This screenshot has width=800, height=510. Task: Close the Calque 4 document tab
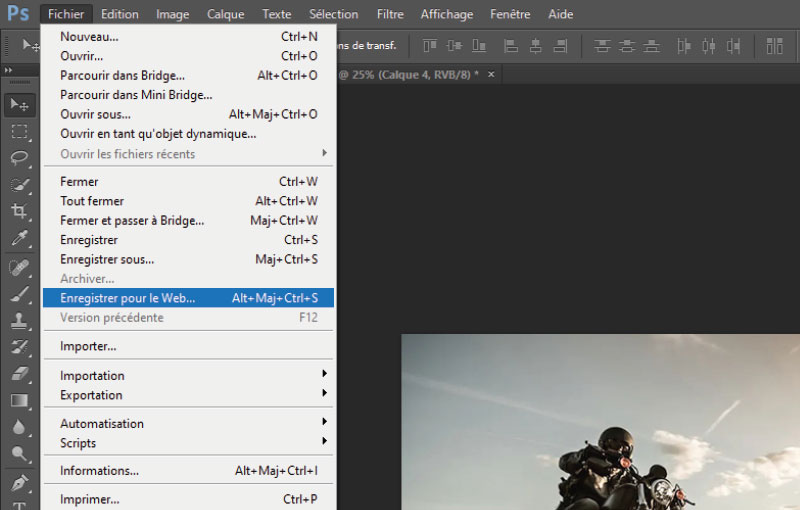click(x=490, y=75)
